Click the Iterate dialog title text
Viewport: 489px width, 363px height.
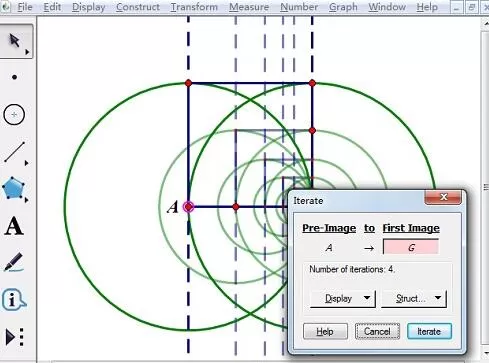click(308, 201)
